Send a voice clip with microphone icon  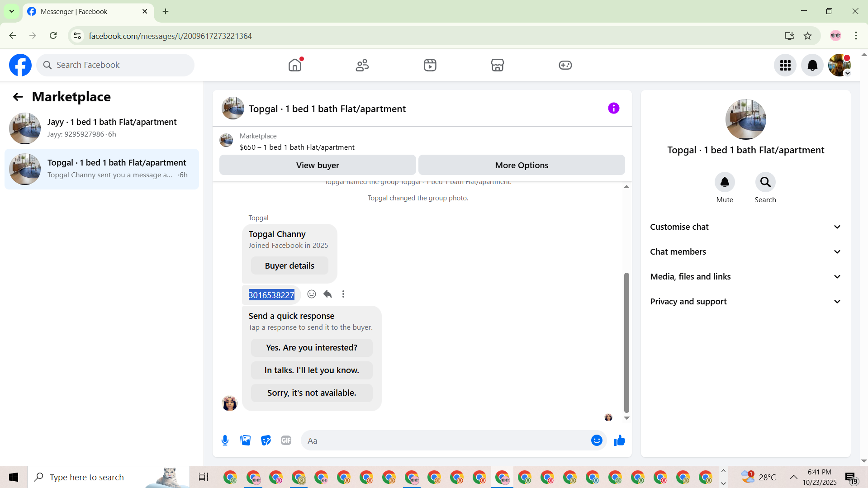[225, 441]
